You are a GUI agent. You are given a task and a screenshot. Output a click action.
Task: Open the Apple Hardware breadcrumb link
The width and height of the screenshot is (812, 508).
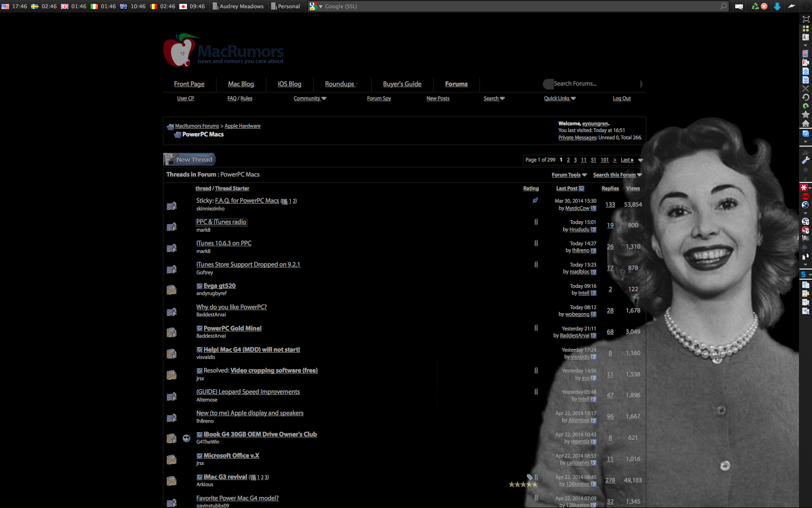(243, 126)
